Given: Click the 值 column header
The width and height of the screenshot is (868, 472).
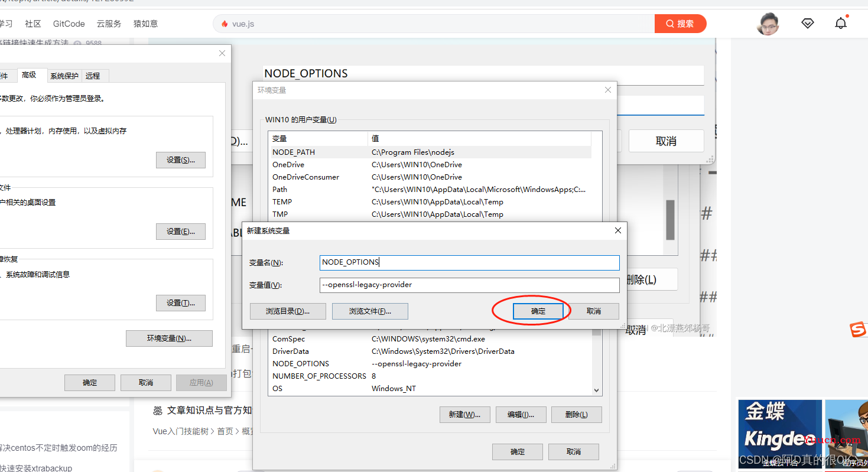Looking at the screenshot, I should click(479, 139).
